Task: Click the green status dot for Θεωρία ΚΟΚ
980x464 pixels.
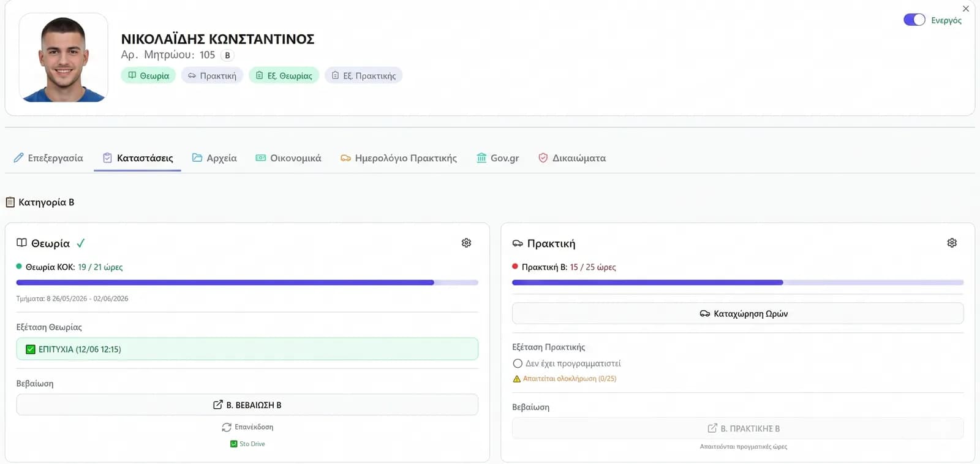Action: (19, 267)
